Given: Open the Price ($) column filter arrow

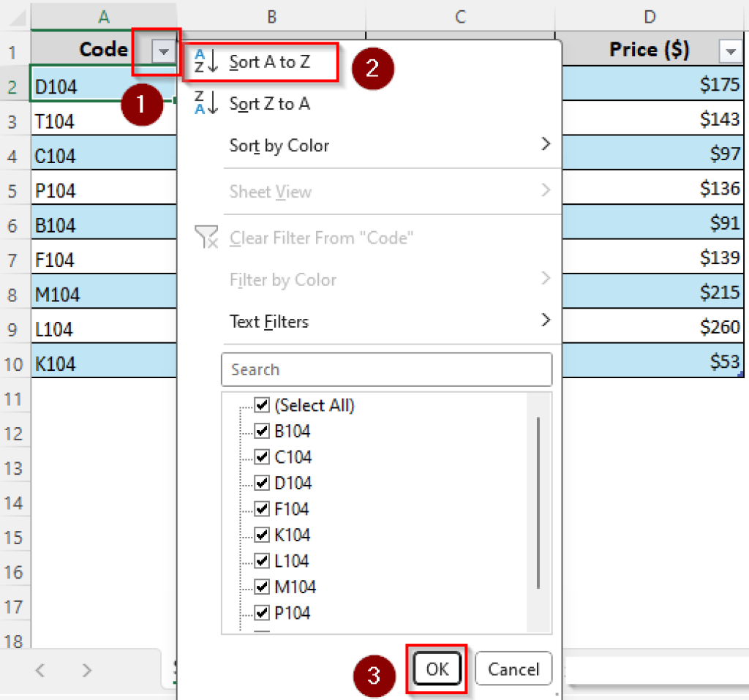Looking at the screenshot, I should click(x=730, y=50).
